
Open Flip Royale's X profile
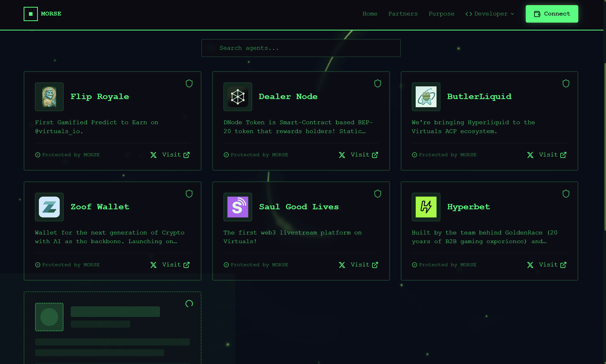coord(153,155)
